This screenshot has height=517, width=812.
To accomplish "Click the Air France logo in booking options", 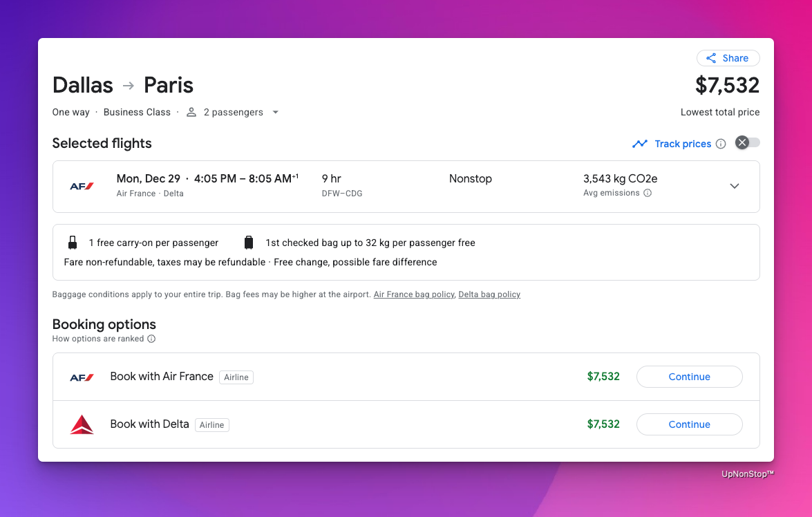I will (82, 377).
